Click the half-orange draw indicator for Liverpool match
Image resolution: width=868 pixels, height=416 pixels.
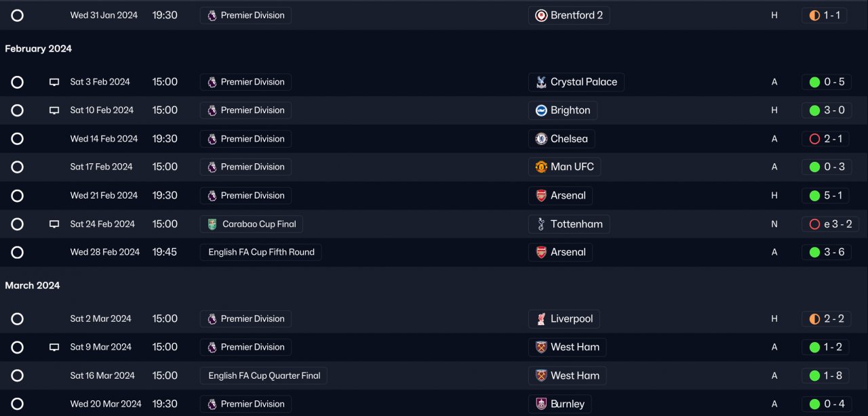coord(815,319)
